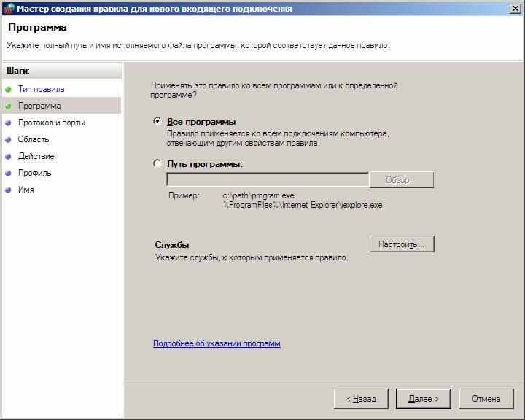
Task: Select the 'Действие' step in sidebar
Action: [x=36, y=156]
